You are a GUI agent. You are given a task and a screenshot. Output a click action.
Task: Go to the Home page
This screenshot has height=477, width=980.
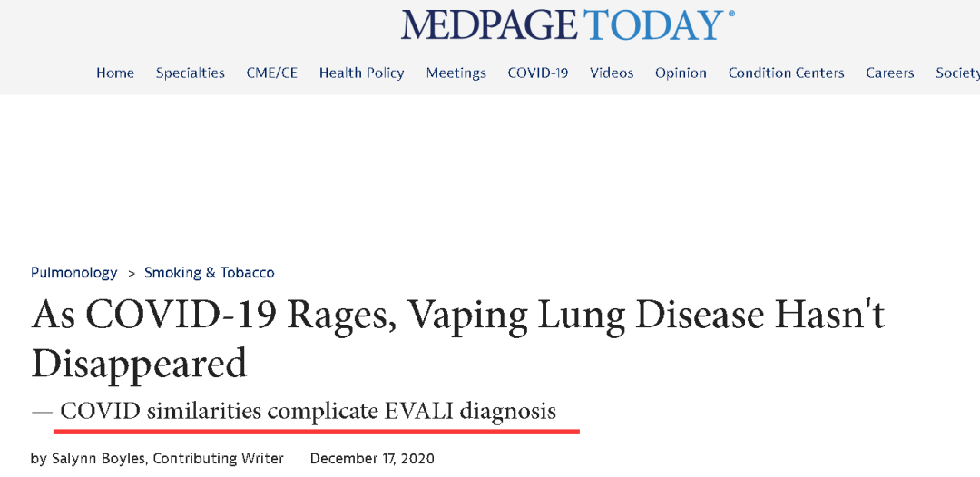[x=115, y=73]
